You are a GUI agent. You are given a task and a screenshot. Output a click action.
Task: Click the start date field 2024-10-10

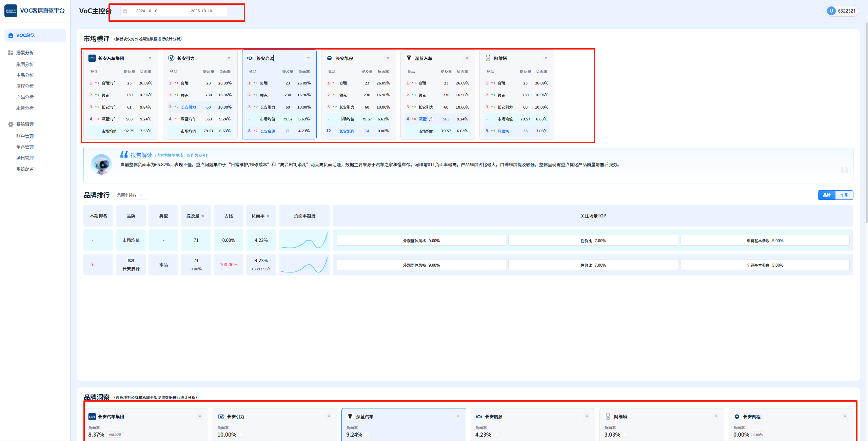pos(147,11)
